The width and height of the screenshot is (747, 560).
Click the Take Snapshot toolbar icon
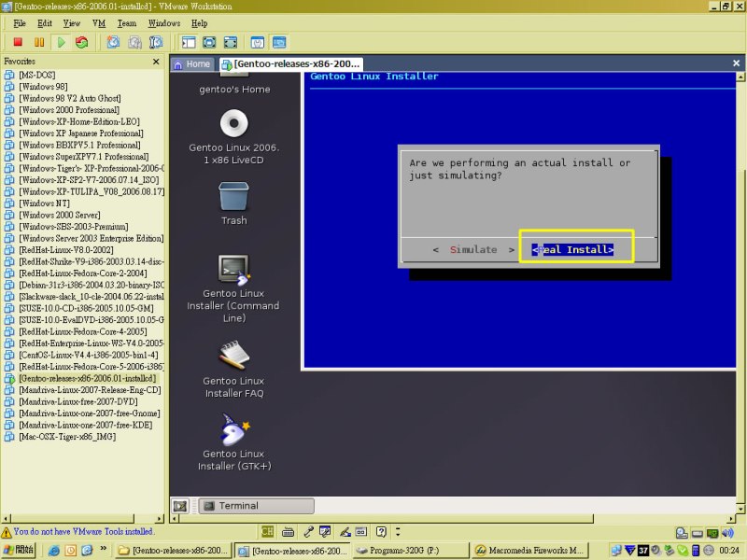click(x=113, y=42)
